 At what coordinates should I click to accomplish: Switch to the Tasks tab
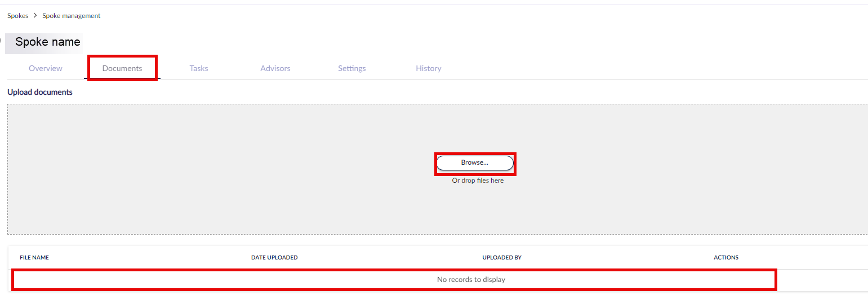(199, 68)
